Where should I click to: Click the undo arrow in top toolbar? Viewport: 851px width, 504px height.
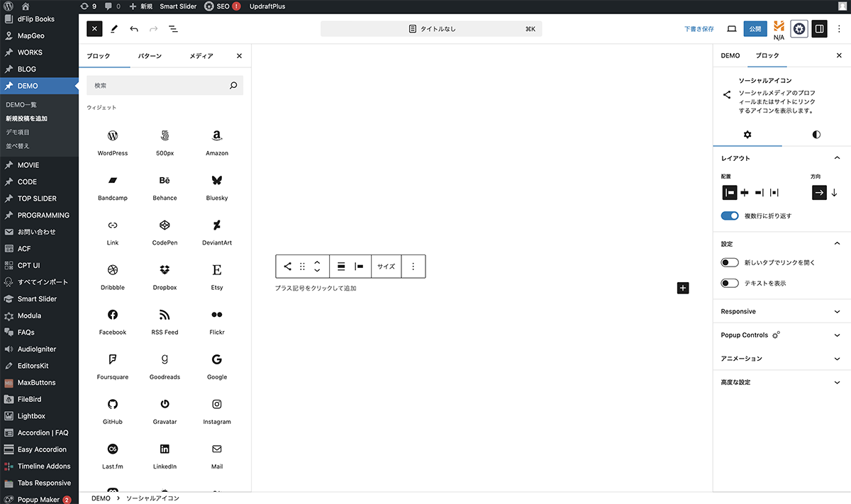tap(134, 29)
